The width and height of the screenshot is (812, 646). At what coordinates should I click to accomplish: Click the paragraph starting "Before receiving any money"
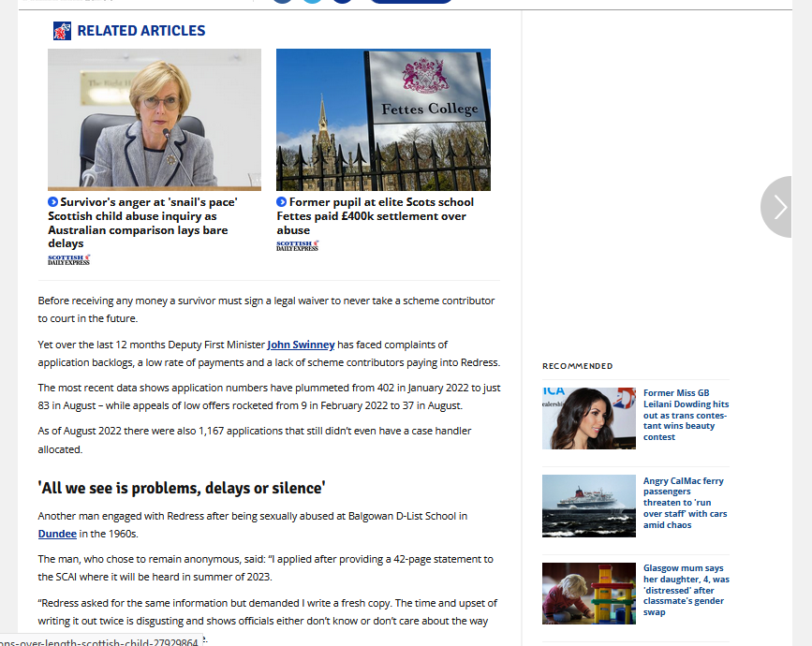[266, 310]
